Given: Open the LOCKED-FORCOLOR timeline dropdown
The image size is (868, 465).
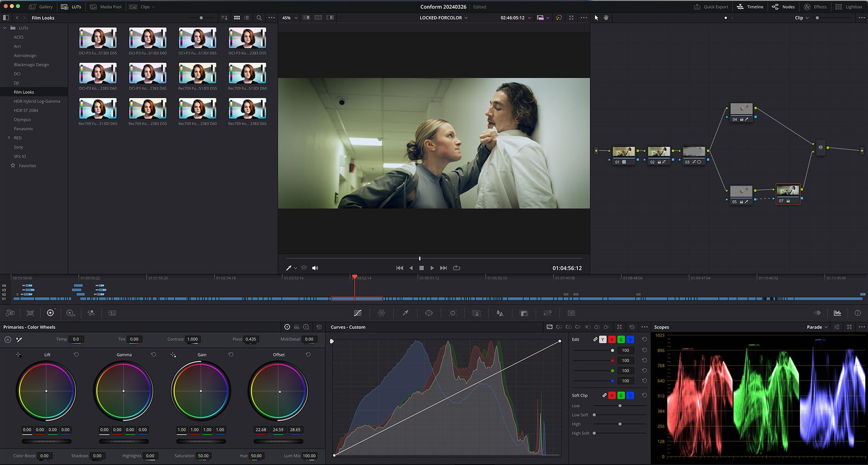Looking at the screenshot, I should click(x=444, y=18).
